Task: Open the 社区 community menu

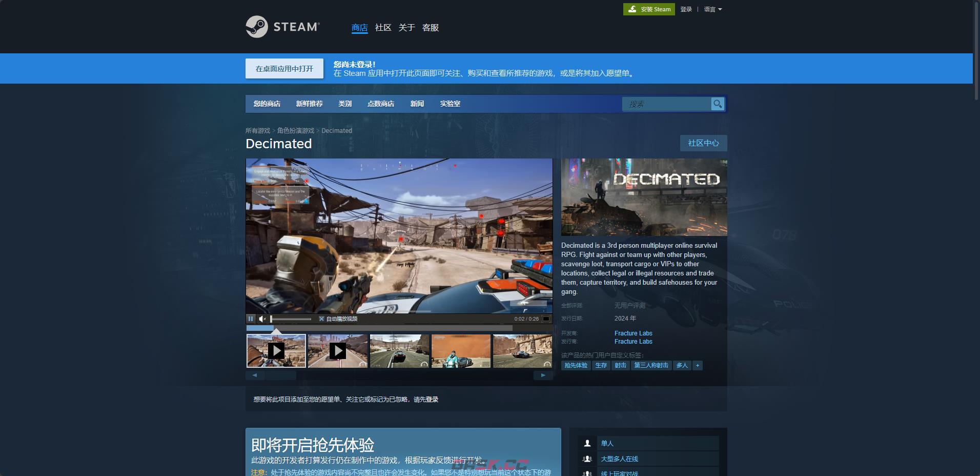Action: 383,28
